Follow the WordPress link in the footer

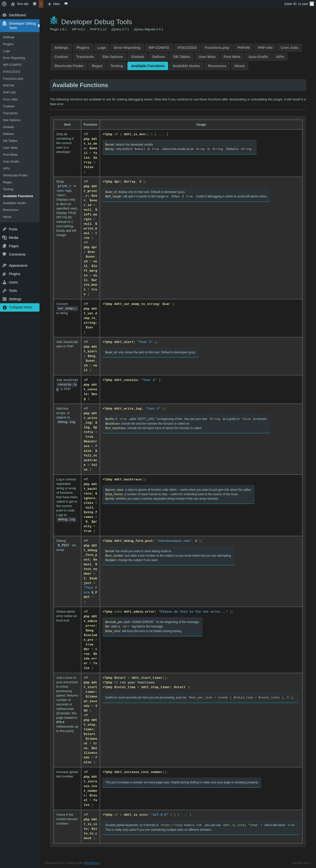92,863
